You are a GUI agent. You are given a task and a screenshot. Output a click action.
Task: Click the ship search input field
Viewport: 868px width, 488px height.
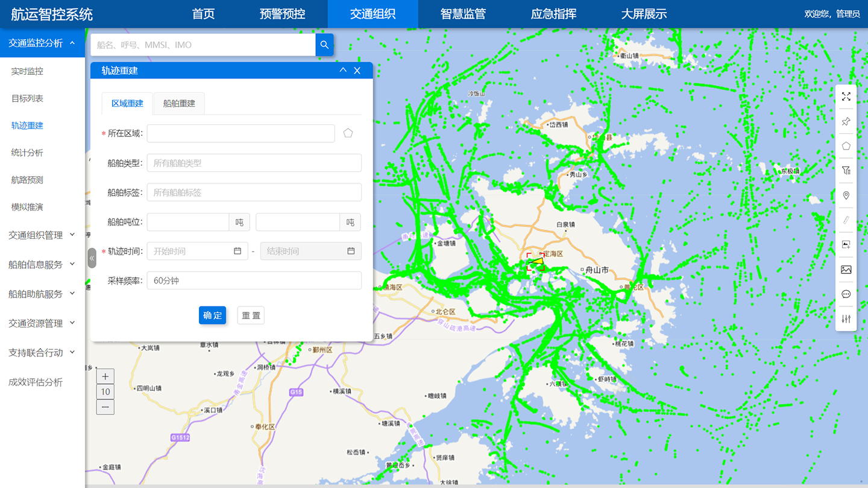coord(203,45)
